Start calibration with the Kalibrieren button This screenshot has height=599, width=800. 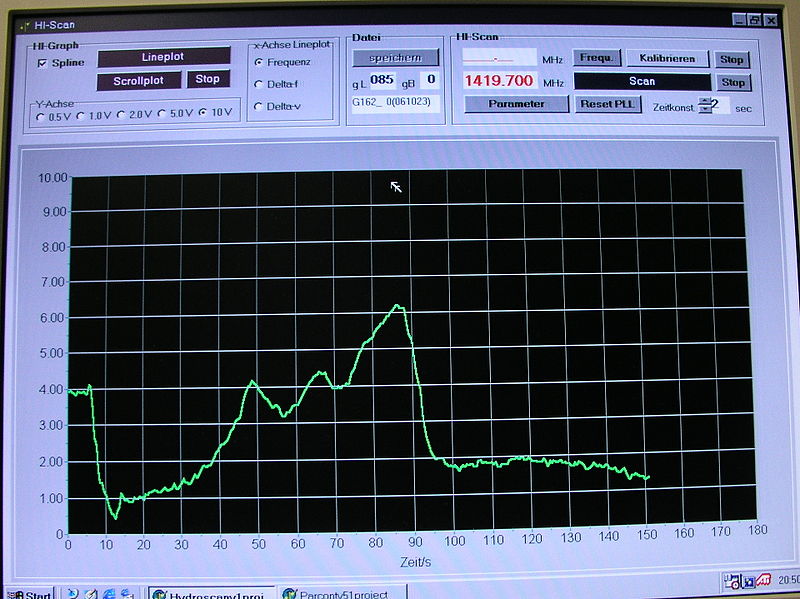pos(668,58)
